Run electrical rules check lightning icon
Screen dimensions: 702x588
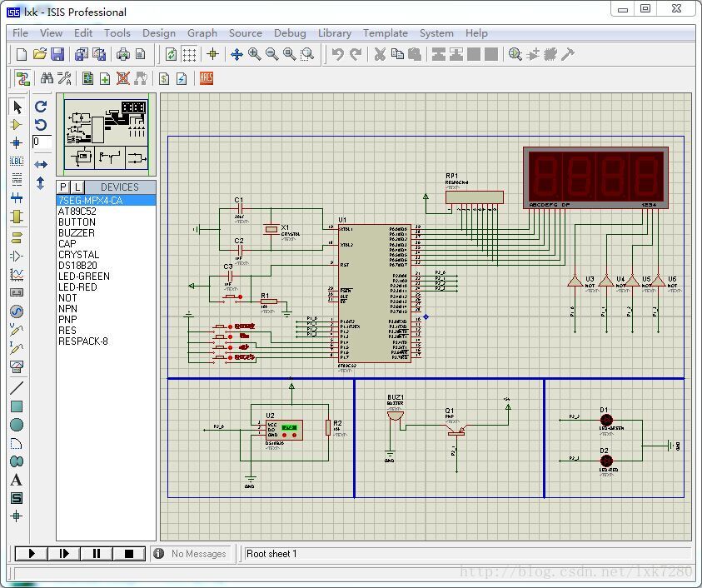(182, 78)
